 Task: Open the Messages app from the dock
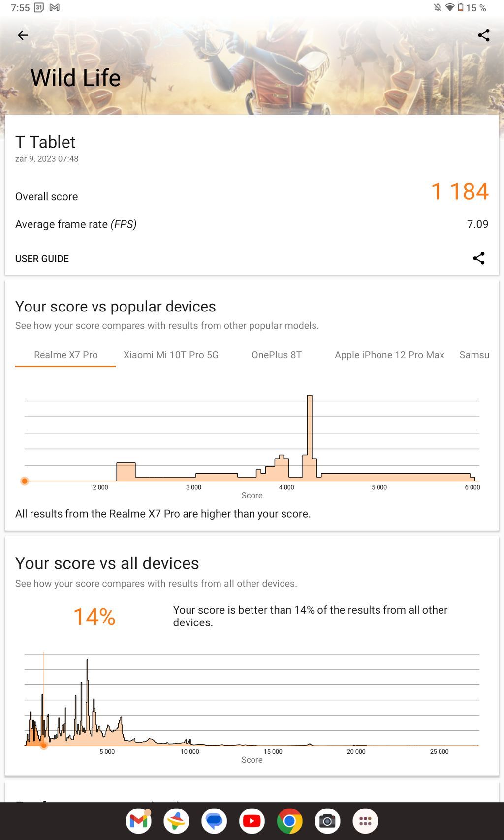coord(214,821)
